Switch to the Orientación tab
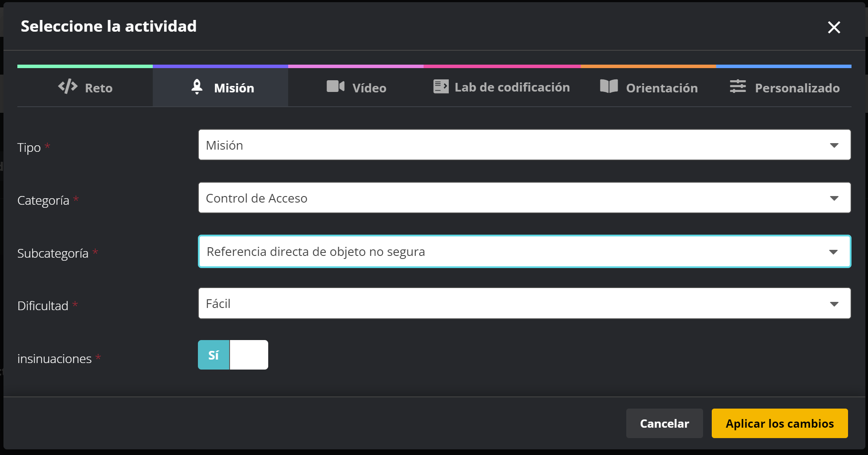 (648, 88)
